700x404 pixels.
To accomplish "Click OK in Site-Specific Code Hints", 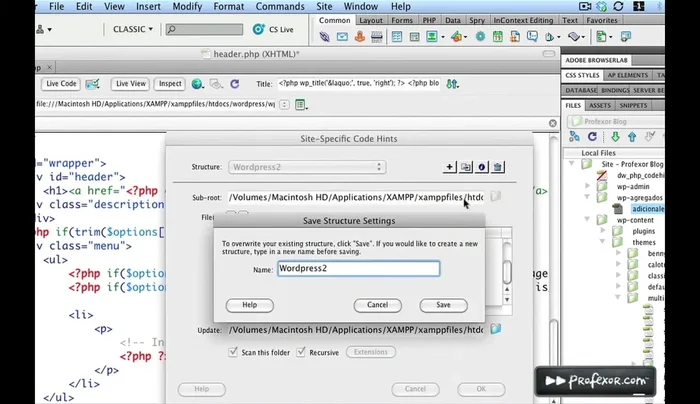I will click(x=481, y=389).
